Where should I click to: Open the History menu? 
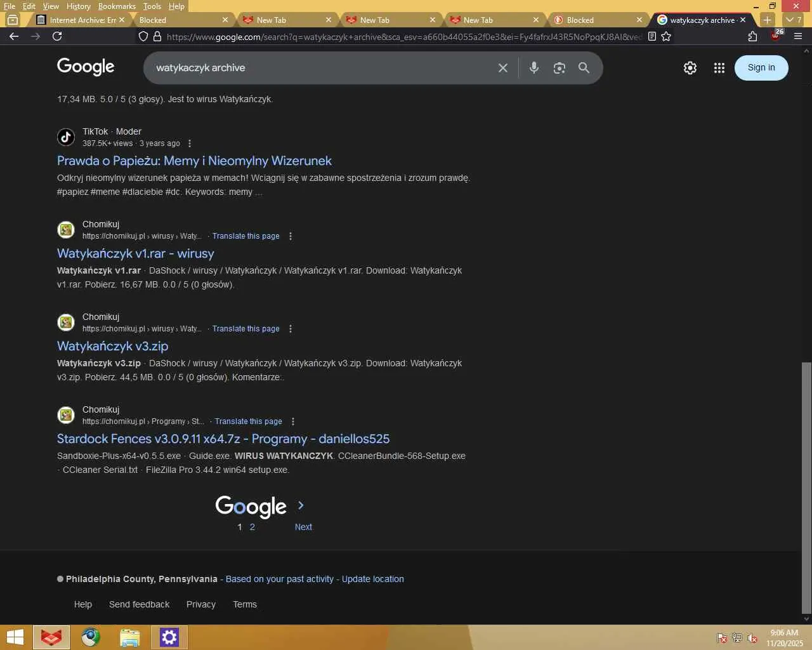point(79,6)
